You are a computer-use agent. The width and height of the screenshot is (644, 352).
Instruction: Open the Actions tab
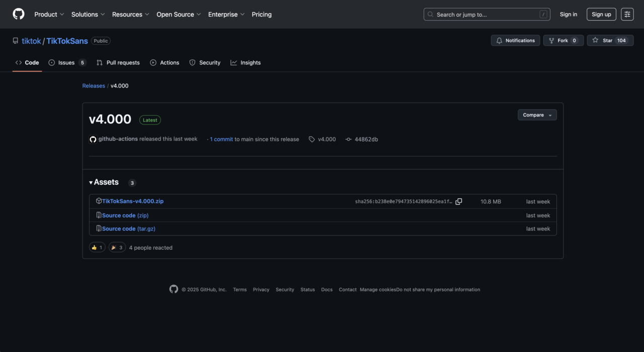click(165, 63)
